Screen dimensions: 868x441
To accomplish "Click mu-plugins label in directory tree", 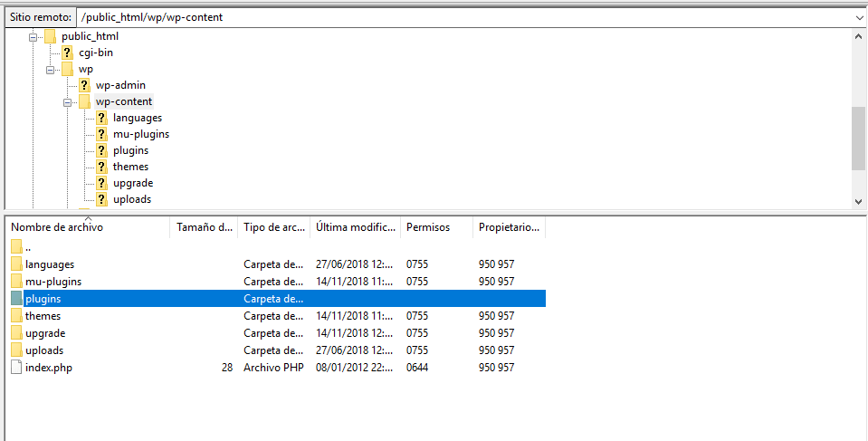I will pos(141,134).
